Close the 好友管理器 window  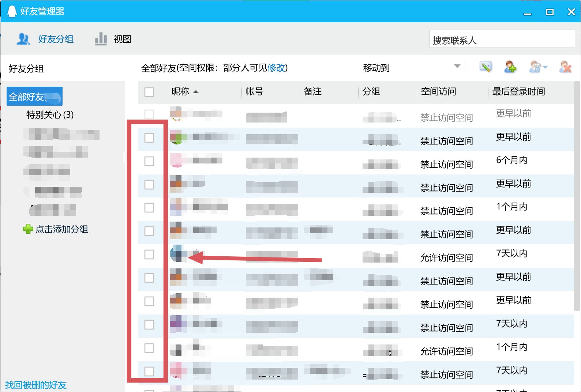[x=571, y=12]
